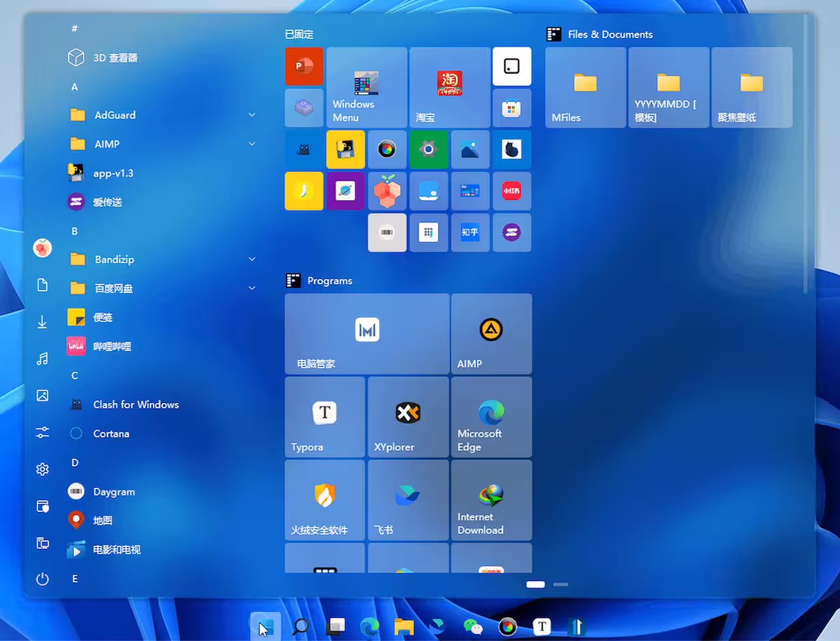Open the peach hexagon fruit tile
840x641 pixels.
[x=387, y=191]
